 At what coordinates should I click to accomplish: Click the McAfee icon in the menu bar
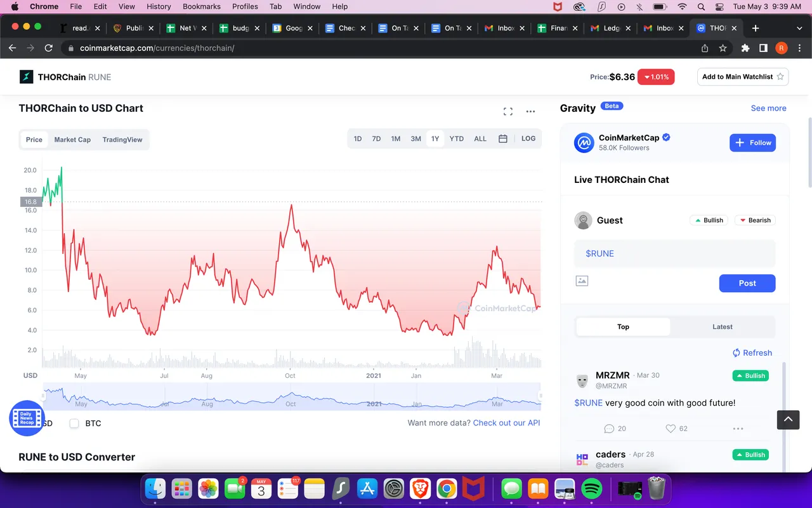[x=557, y=6]
